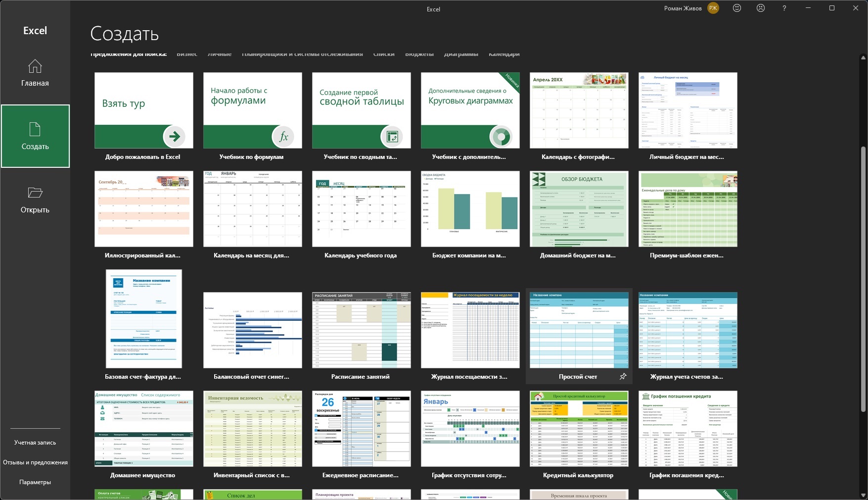Open the Открыть folder section

(35, 200)
